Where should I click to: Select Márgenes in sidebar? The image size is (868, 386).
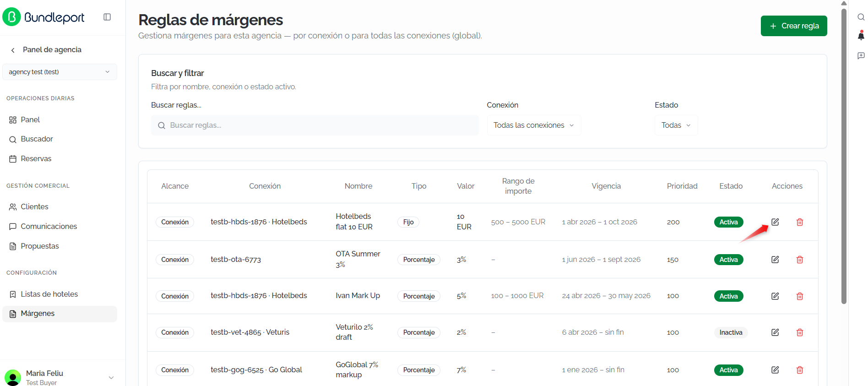point(60,314)
